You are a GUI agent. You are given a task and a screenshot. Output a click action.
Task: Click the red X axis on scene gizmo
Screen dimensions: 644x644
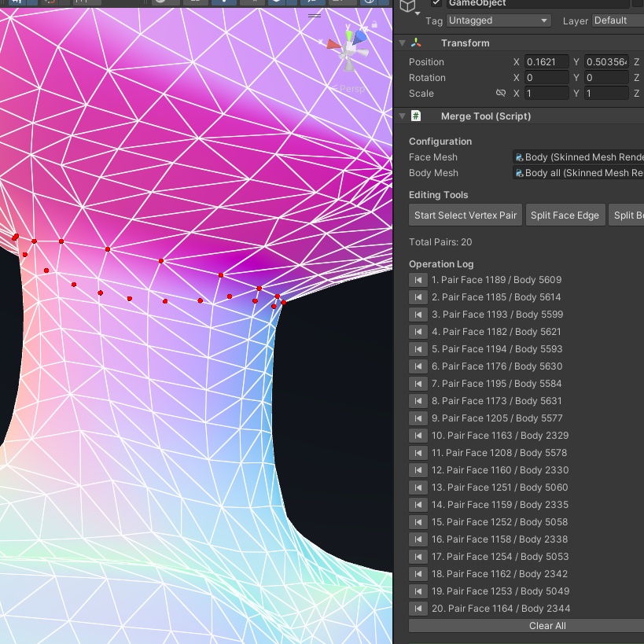(333, 45)
